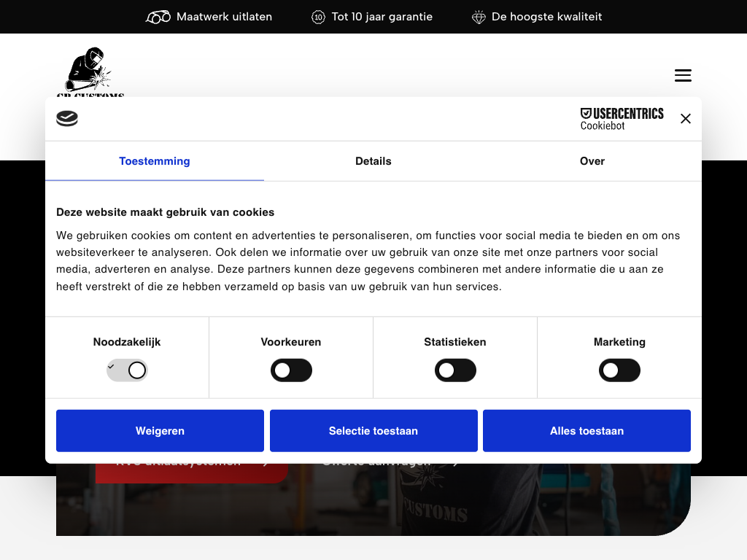Switch to the Details tab
The height and width of the screenshot is (560, 747).
coord(373,161)
